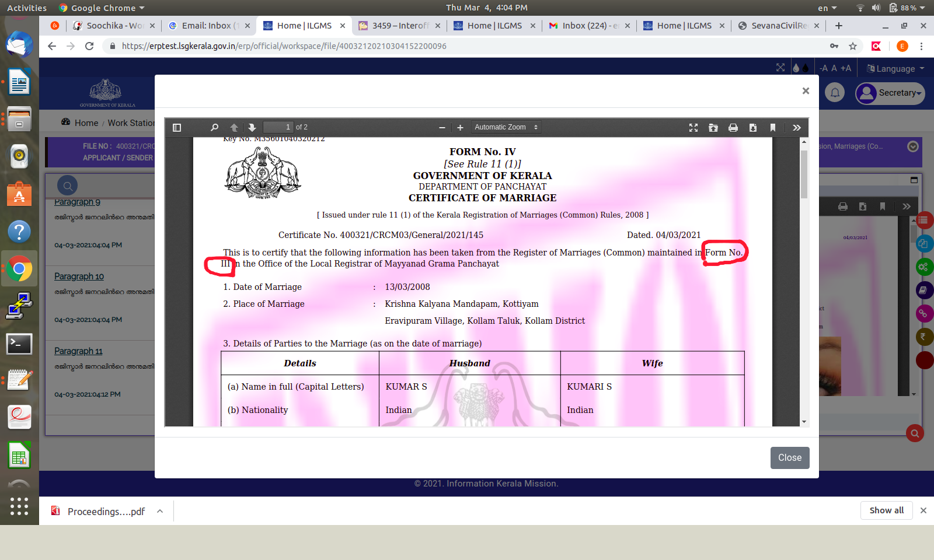Image resolution: width=934 pixels, height=560 pixels.
Task: Open the notifications bell icon
Action: tap(835, 93)
